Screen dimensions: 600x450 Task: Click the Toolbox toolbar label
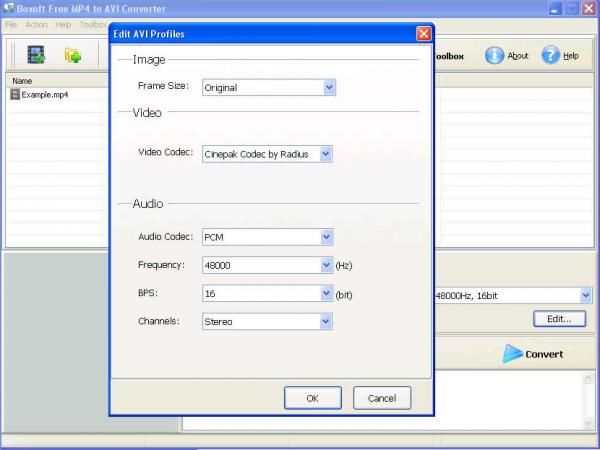(449, 56)
